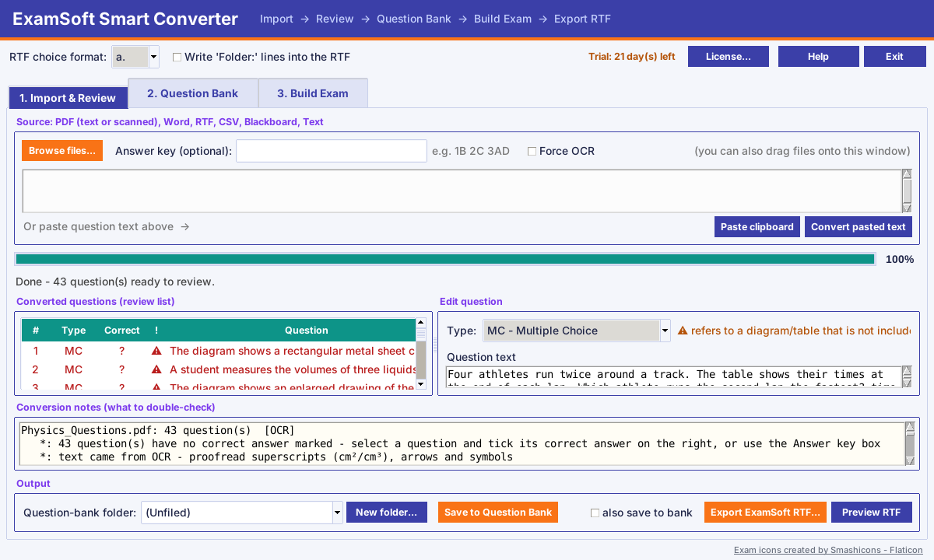Click the Question text scrollbar down arrow
Screen dimensions: 934x560
(x=907, y=382)
